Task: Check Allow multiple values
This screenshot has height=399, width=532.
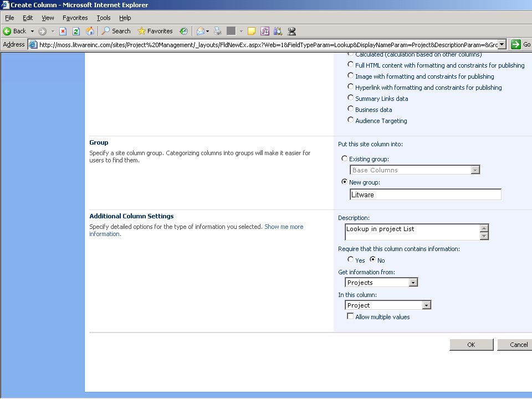Action: tap(350, 316)
